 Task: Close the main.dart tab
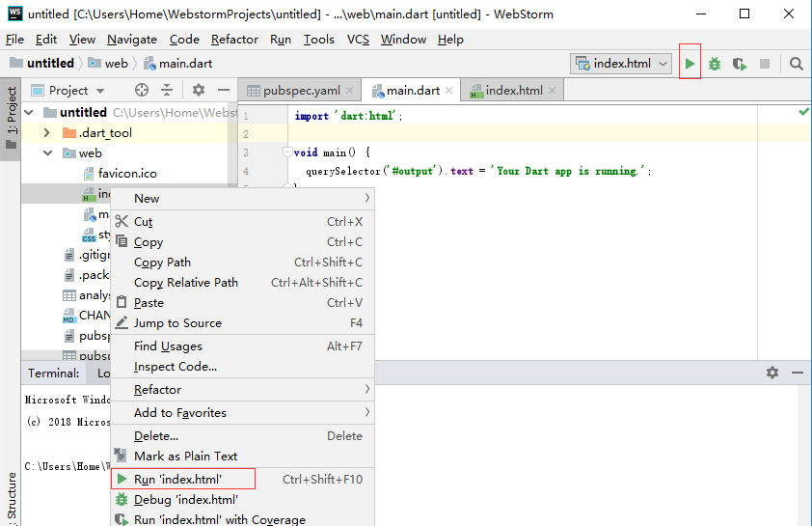[449, 91]
